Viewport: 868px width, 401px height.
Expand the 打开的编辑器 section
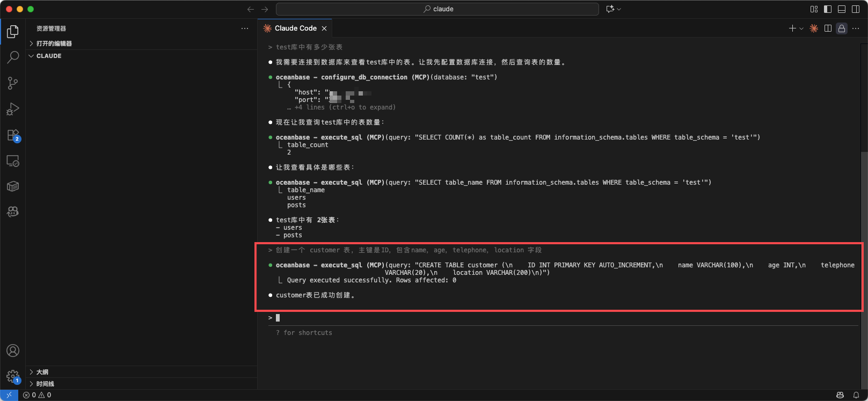pos(54,43)
